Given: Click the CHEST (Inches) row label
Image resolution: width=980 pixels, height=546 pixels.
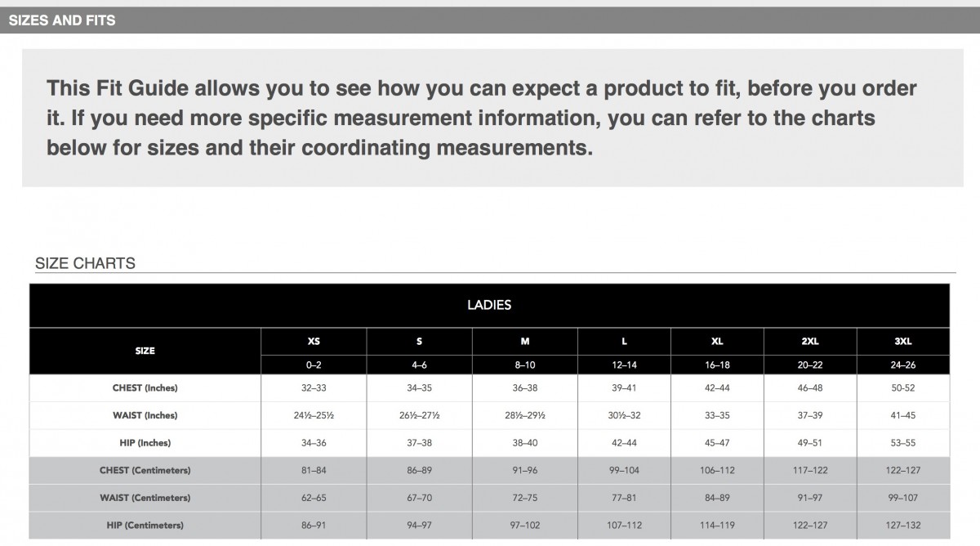Looking at the screenshot, I should [145, 388].
